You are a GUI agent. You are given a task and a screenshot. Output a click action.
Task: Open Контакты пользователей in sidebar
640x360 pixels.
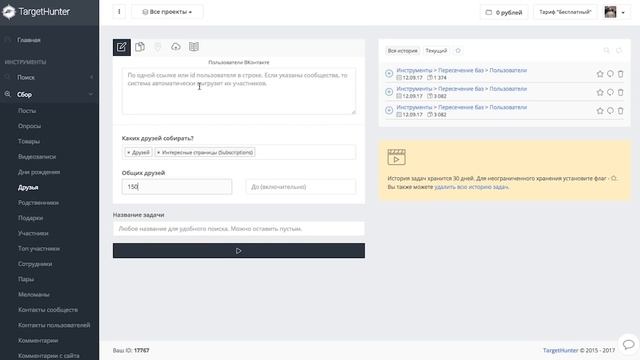coord(54,325)
